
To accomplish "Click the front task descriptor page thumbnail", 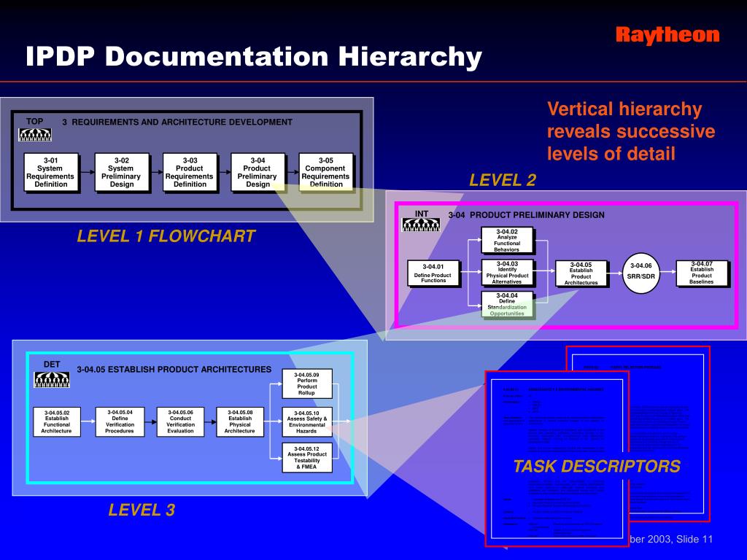I will tap(557, 459).
